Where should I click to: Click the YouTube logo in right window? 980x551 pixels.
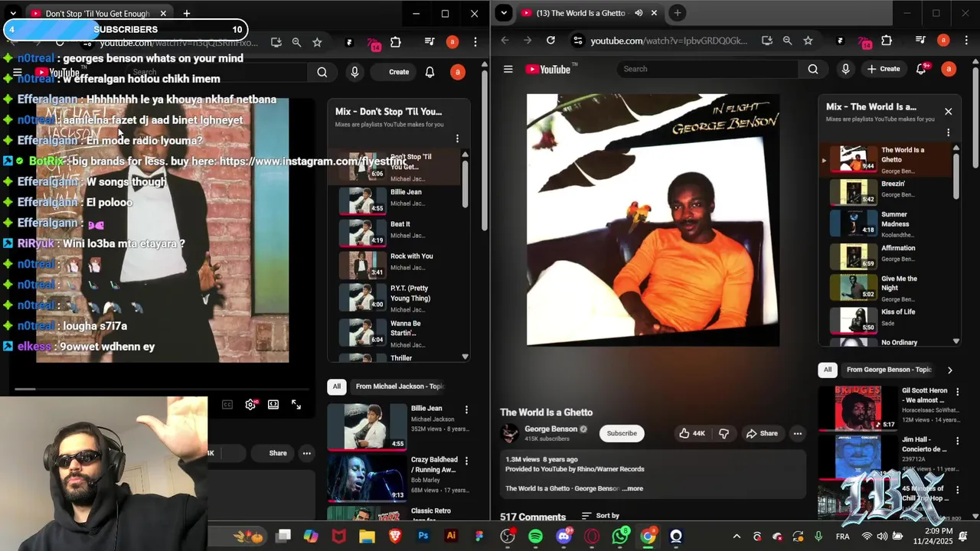point(547,69)
